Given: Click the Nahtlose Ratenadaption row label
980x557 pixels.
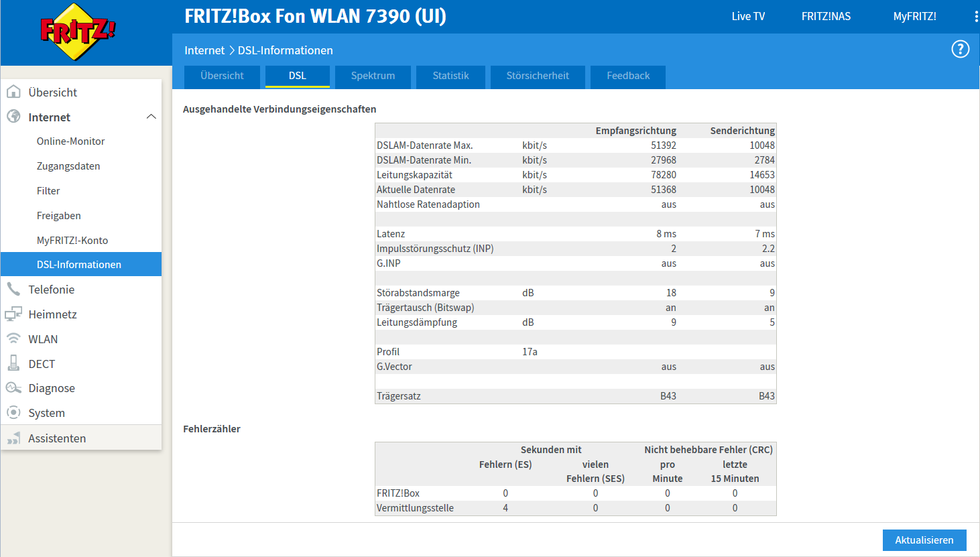Looking at the screenshot, I should pos(428,204).
